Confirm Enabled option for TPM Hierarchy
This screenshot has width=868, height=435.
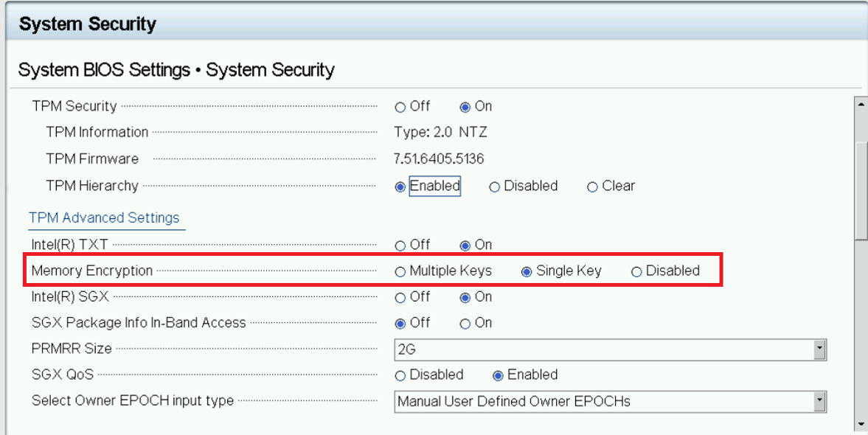point(399,186)
